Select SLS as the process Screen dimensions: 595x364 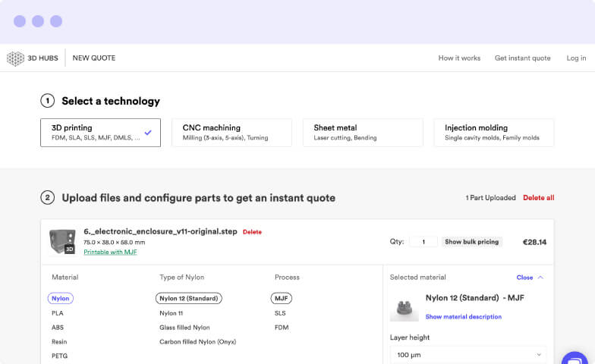[x=280, y=313]
